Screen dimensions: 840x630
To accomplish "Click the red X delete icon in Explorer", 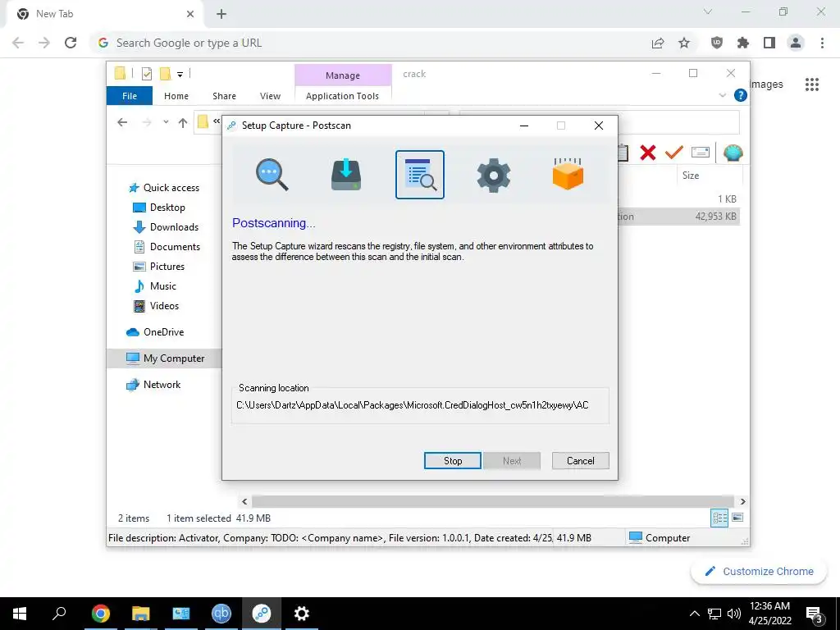I will (x=648, y=153).
